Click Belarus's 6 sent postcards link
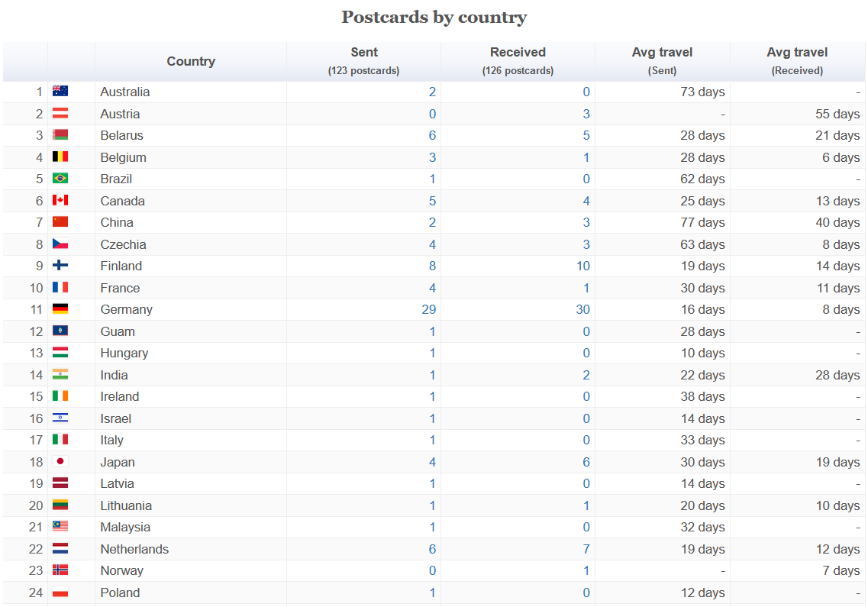 click(432, 135)
